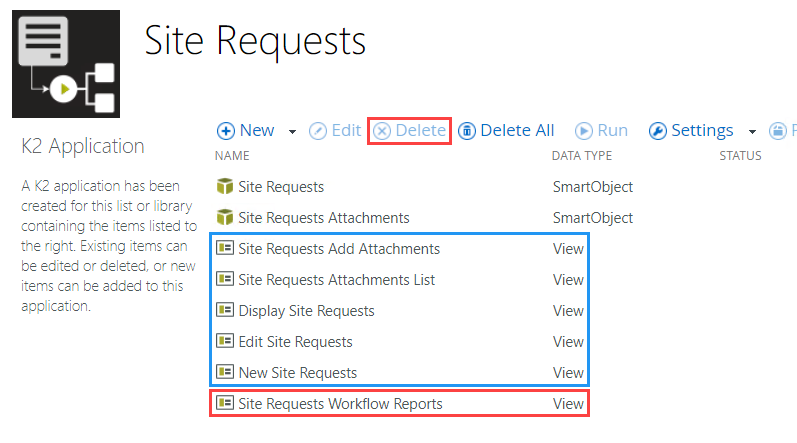The width and height of the screenshot is (797, 443).
Task: Click the STATUS column header
Action: [x=740, y=156]
